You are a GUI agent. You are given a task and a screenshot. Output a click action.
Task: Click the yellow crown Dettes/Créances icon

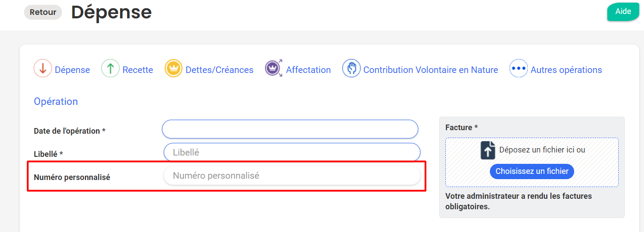click(x=173, y=69)
